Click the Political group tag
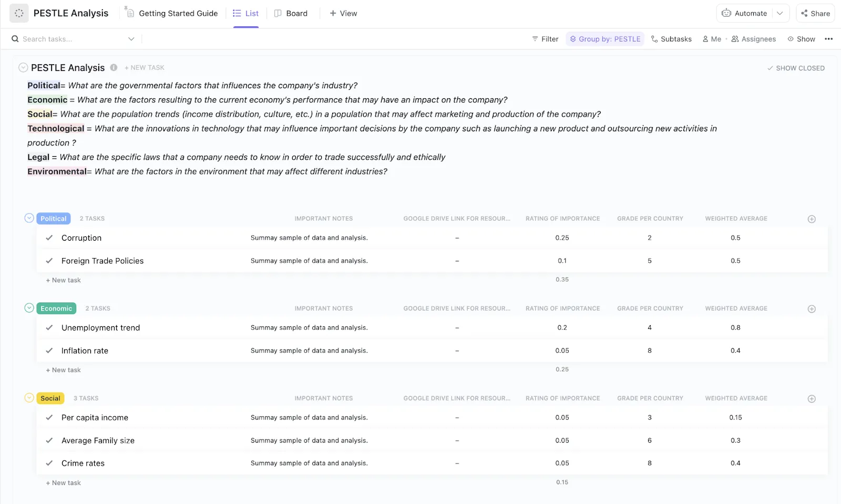The image size is (841, 504). (54, 219)
